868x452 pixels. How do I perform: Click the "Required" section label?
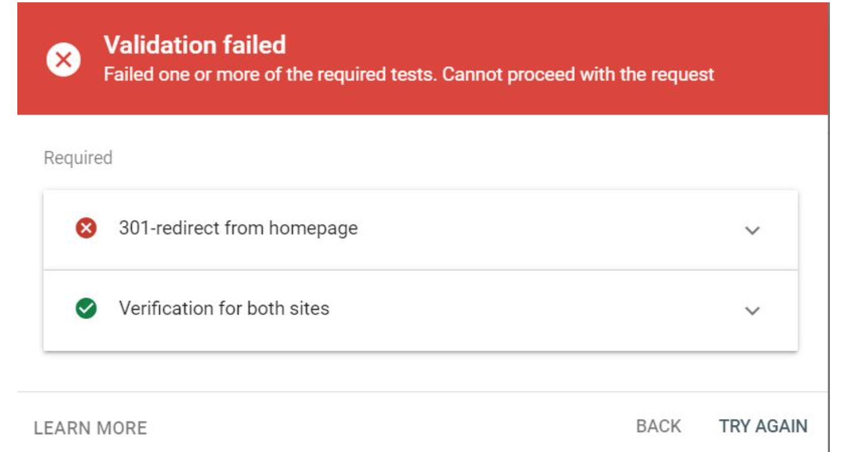(78, 158)
